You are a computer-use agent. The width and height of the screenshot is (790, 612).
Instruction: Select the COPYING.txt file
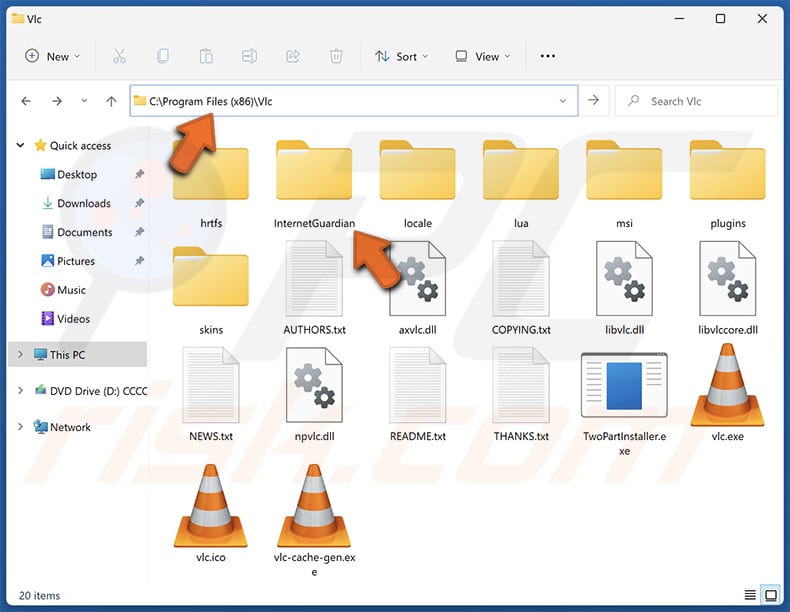click(521, 288)
